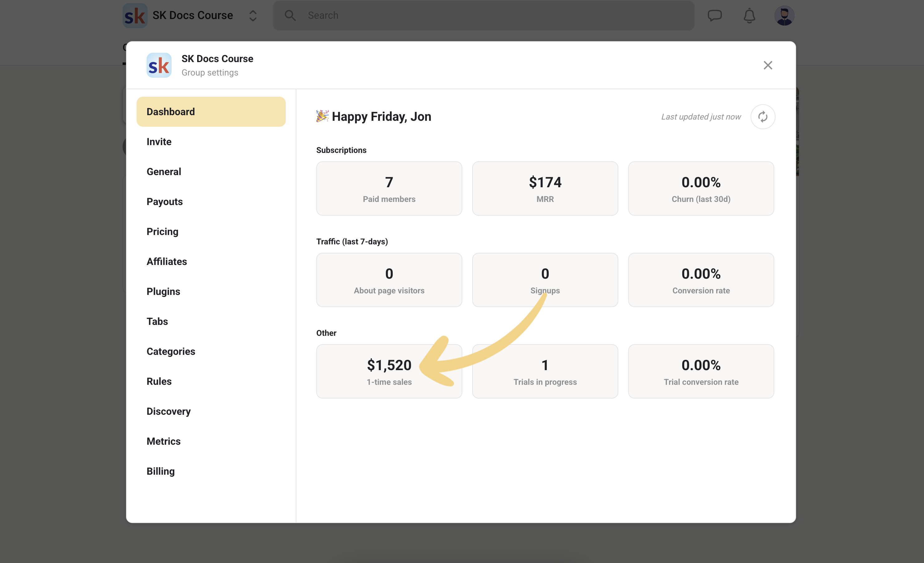Click the Other section heading
The image size is (924, 563).
326,333
